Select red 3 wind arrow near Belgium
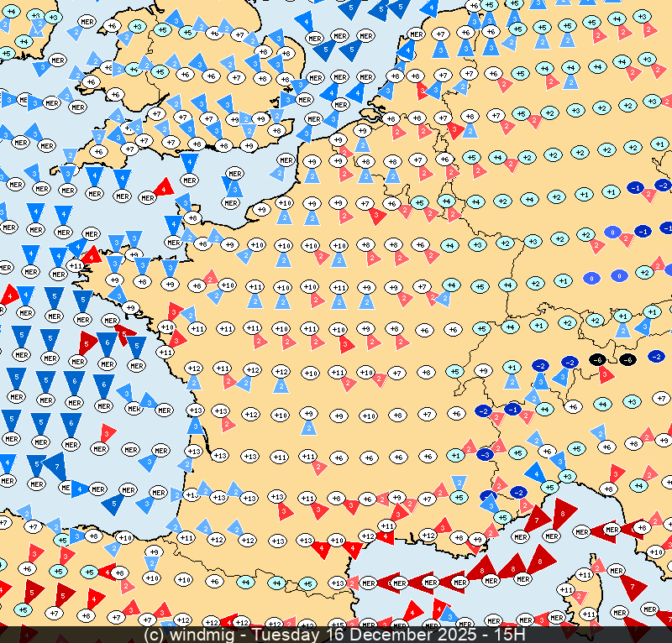Image resolution: width=672 pixels, height=643 pixels. [454, 130]
